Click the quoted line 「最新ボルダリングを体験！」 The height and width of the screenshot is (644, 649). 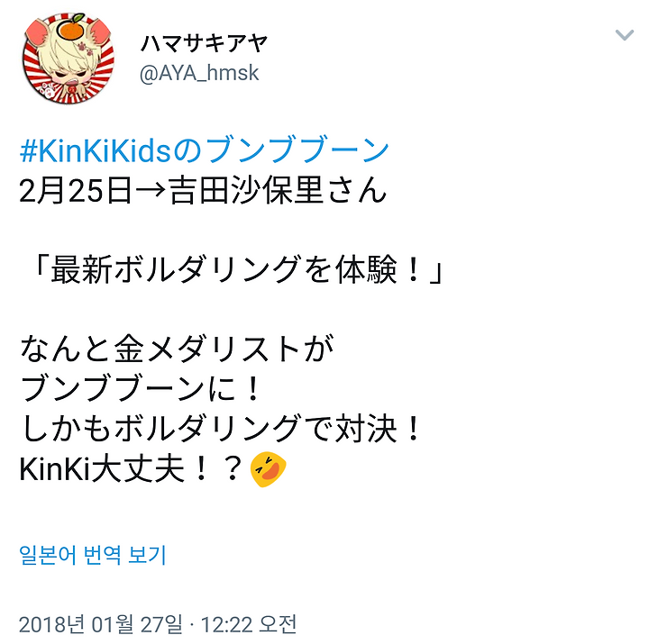238,269
